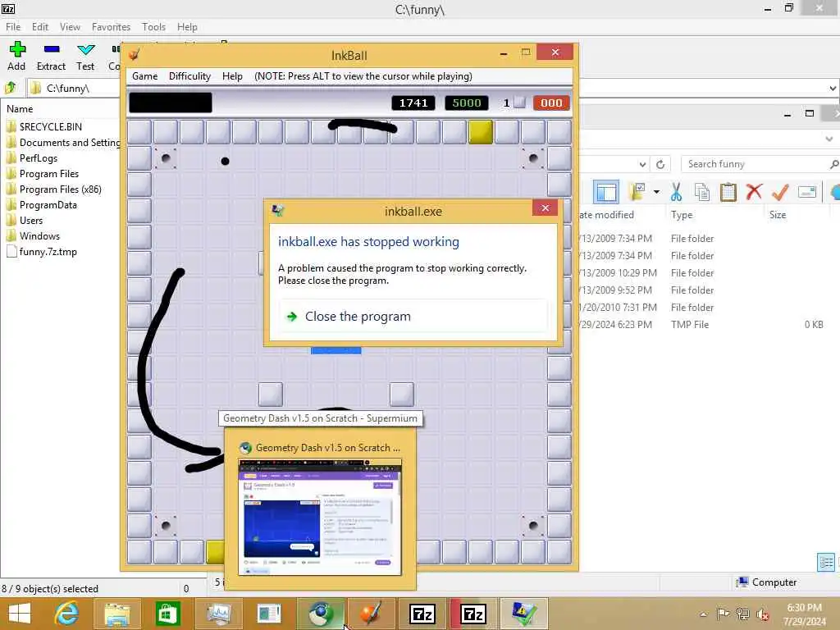This screenshot has height=630, width=840.
Task: Open InkBall Game menu
Action: (x=144, y=76)
